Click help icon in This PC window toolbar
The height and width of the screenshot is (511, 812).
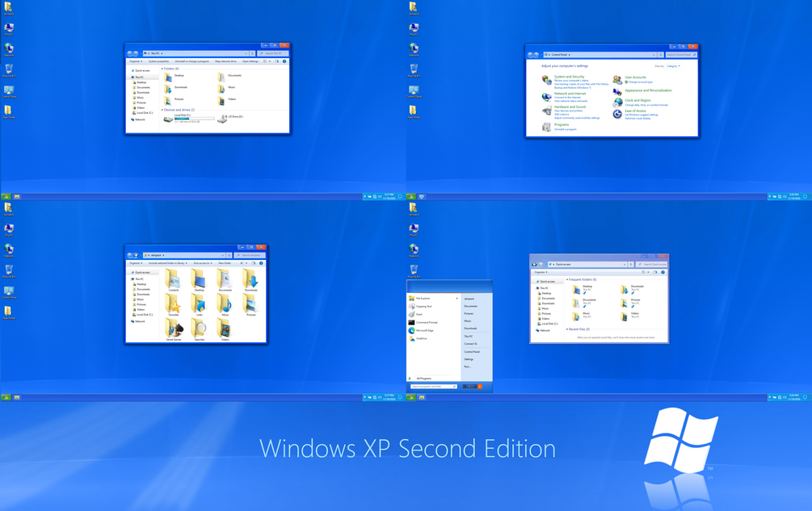point(284,61)
